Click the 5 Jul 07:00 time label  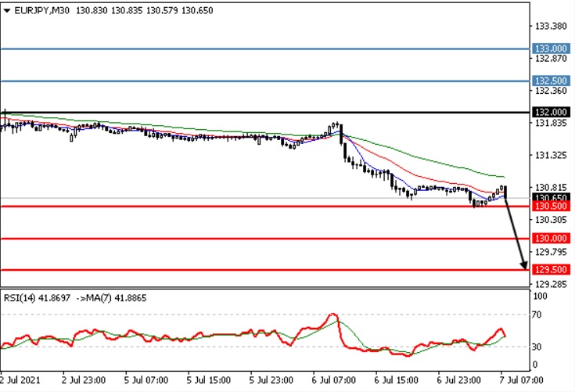(146, 380)
